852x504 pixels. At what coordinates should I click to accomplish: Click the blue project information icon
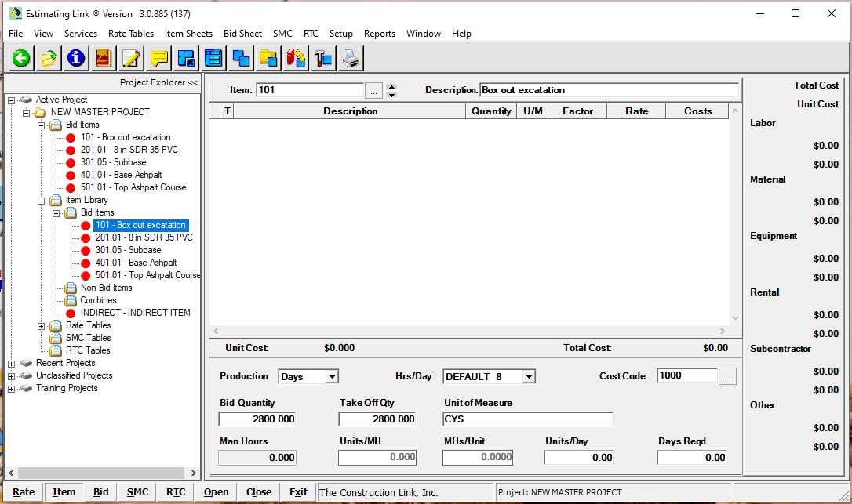click(75, 58)
